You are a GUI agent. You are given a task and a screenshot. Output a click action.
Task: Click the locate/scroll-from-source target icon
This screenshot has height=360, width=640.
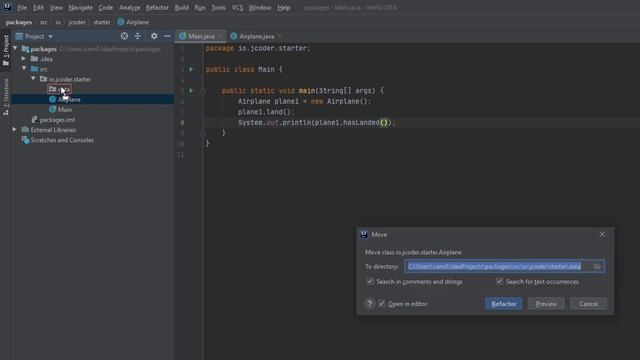click(124, 36)
